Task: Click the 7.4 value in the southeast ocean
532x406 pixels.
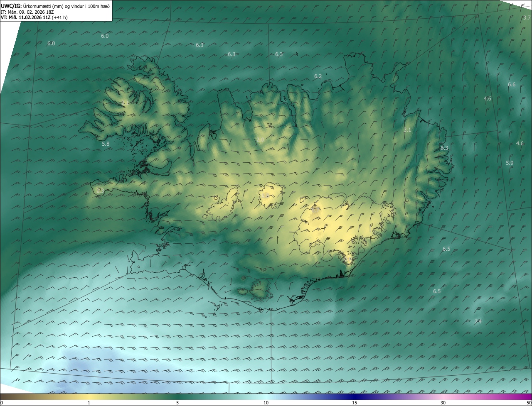Action: [478, 322]
